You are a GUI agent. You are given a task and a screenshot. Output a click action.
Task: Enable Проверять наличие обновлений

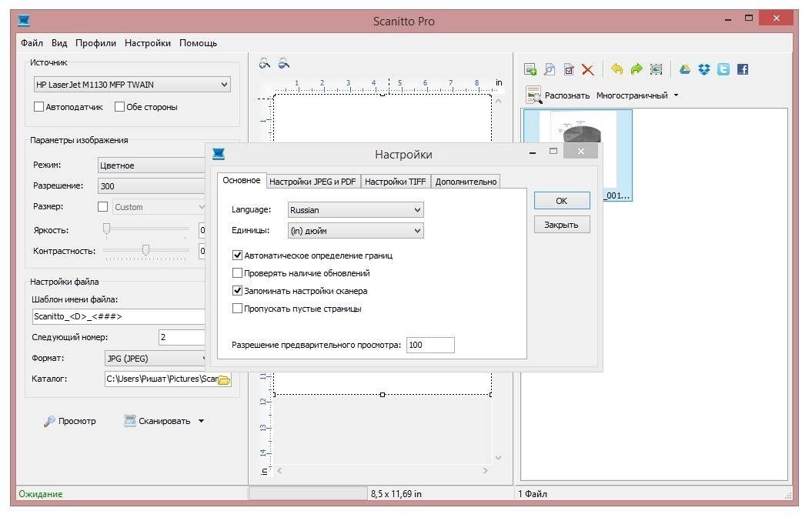click(x=238, y=273)
